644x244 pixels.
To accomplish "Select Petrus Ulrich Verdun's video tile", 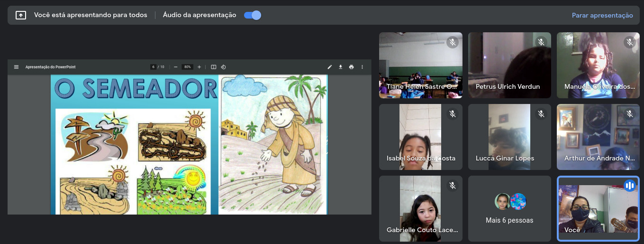I will (x=509, y=65).
